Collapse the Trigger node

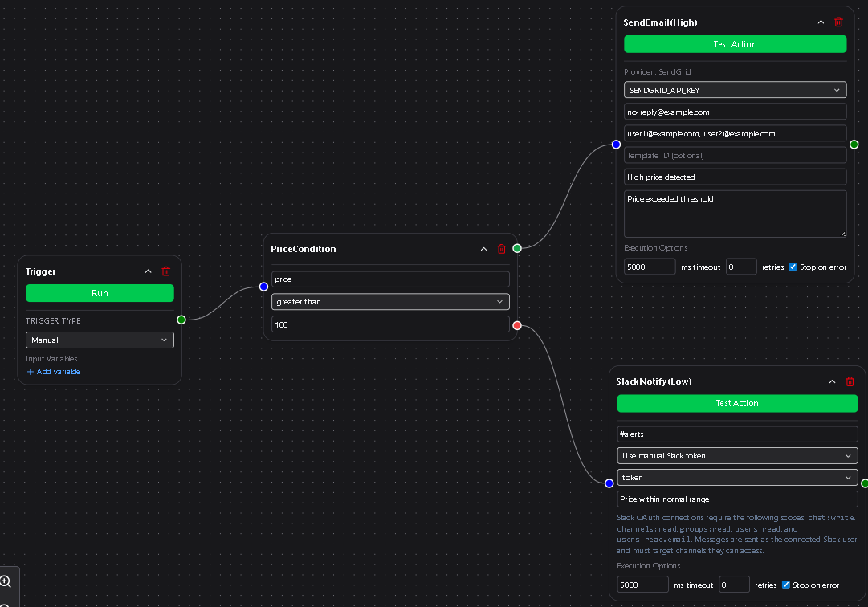pyautogui.click(x=149, y=271)
